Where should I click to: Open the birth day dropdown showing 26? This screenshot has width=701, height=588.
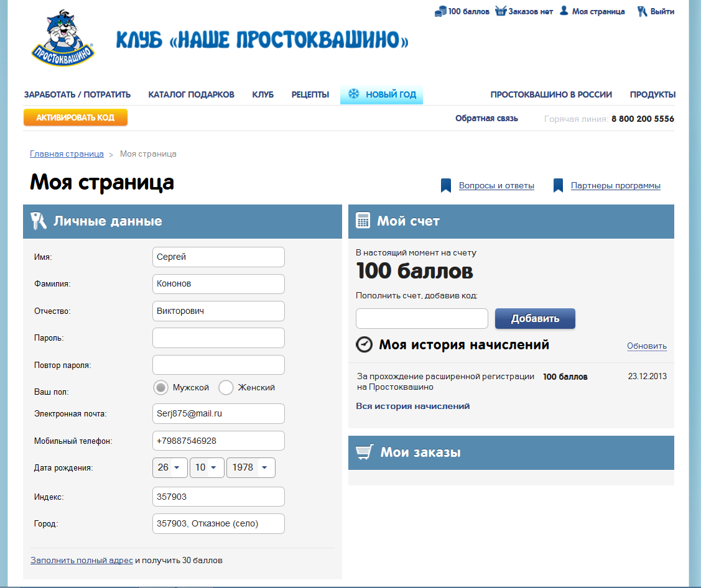(x=170, y=468)
